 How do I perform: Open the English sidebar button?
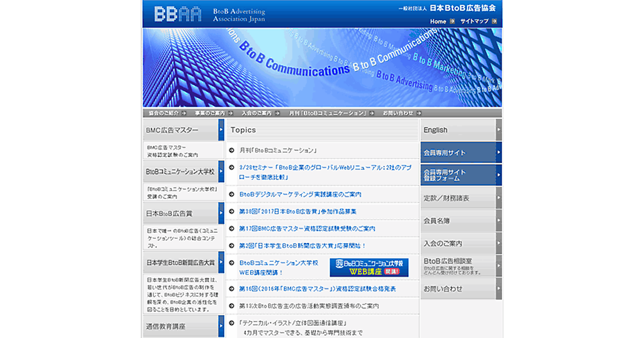462,130
